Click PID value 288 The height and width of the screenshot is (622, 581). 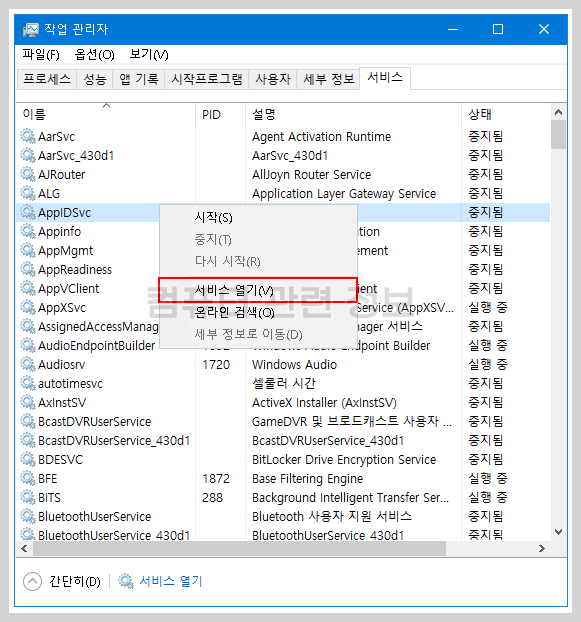[213, 497]
